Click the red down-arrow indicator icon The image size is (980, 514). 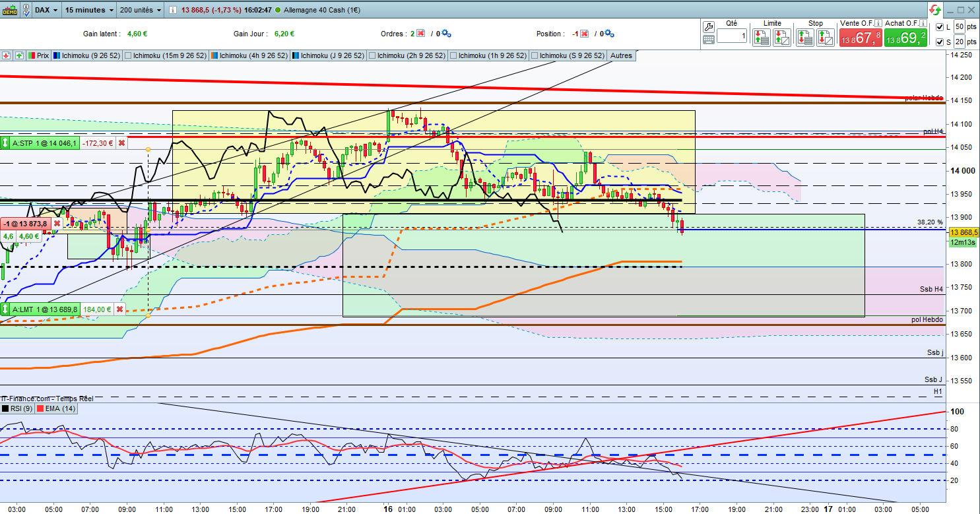point(6,56)
